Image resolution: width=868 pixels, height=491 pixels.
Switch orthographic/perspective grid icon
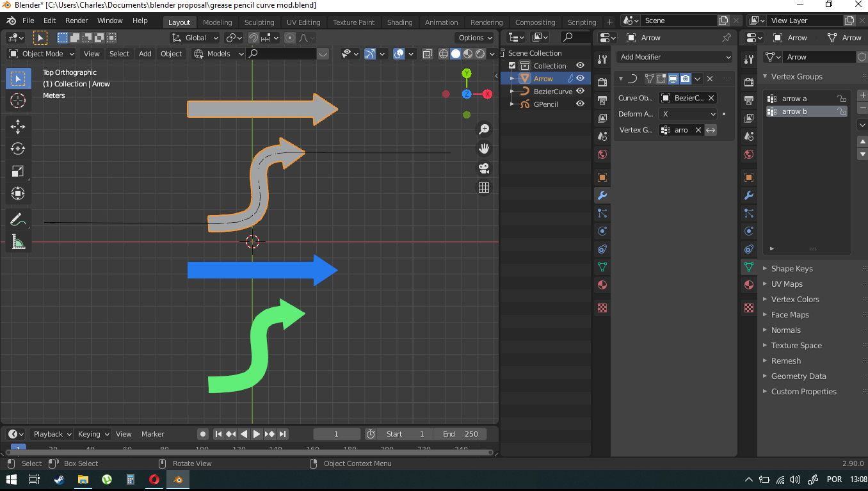[x=484, y=188]
